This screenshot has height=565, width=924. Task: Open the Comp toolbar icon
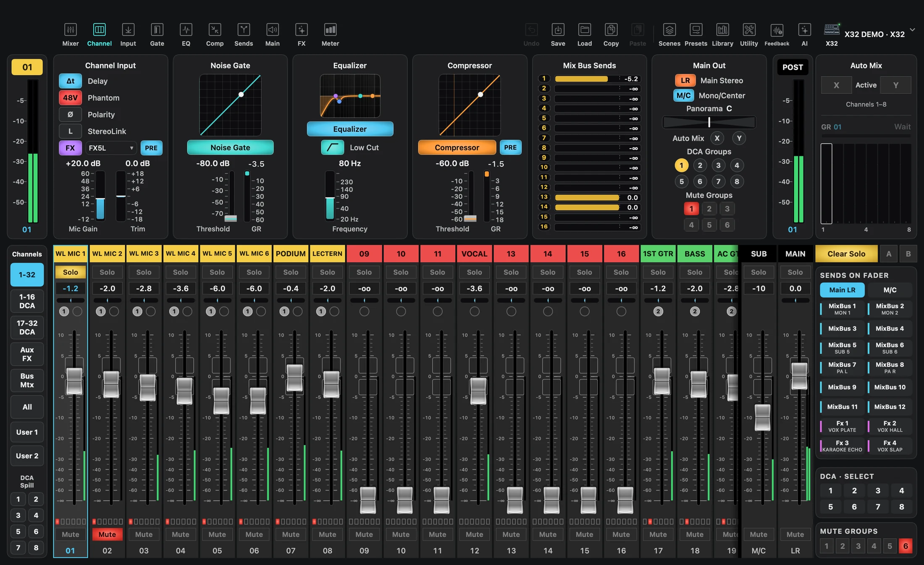tap(215, 34)
